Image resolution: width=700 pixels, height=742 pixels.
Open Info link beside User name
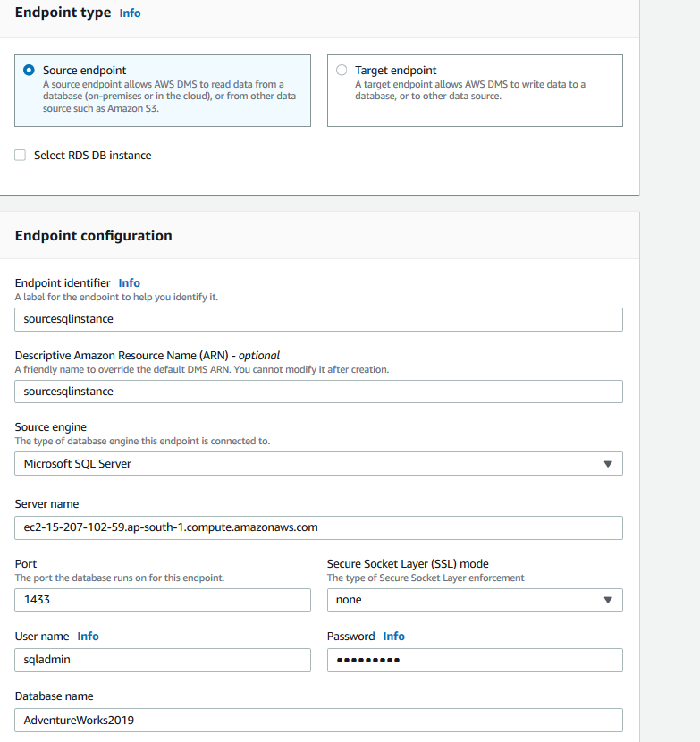pyautogui.click(x=88, y=637)
